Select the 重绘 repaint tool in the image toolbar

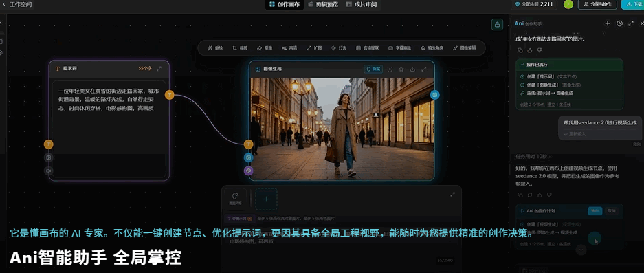215,47
